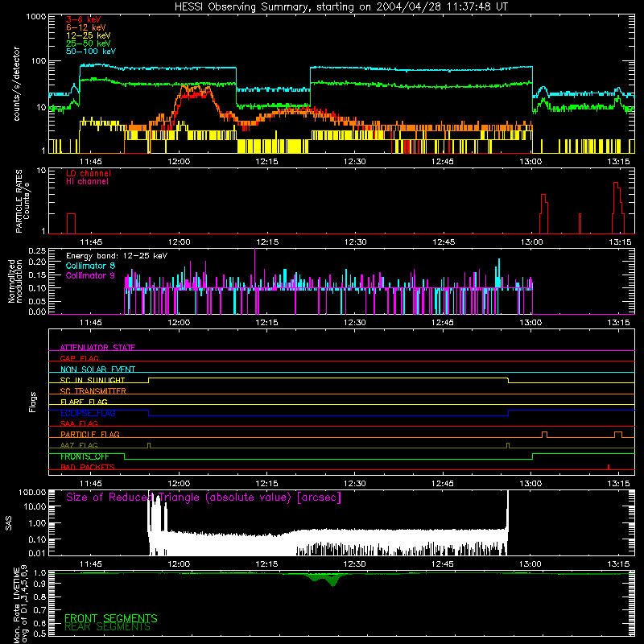Click the ATTENUATOR STATE flag label
This screenshot has height=644, width=644.
click(97, 348)
